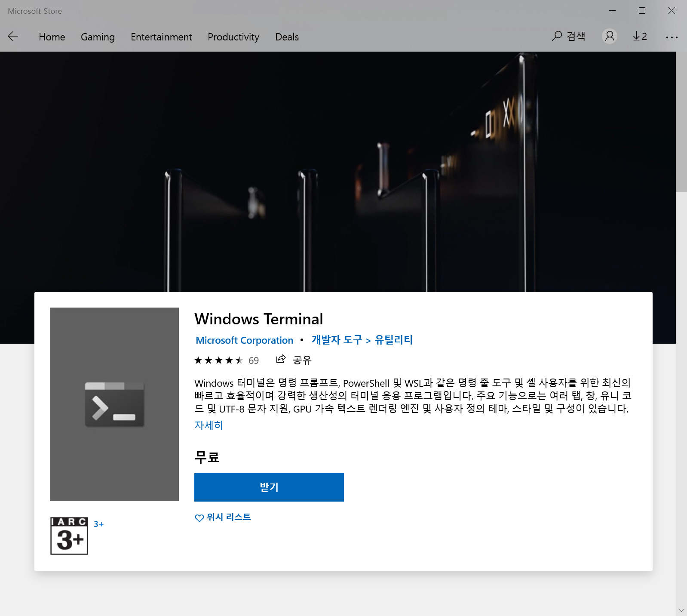Open the Home tab
687x616 pixels.
coord(52,37)
